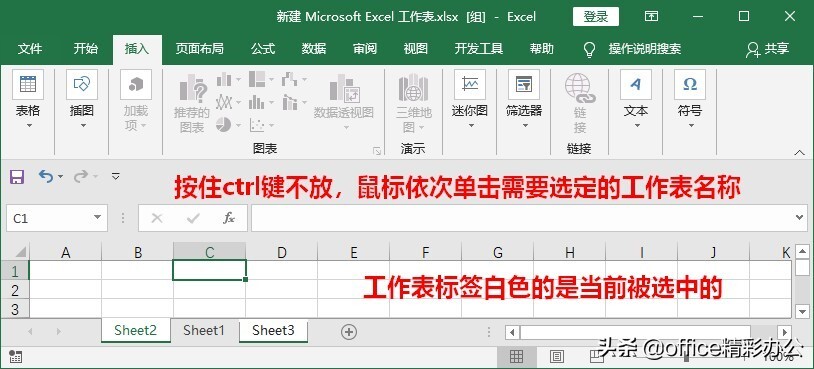Click the lightbulb tell-me icon

pos(589,49)
